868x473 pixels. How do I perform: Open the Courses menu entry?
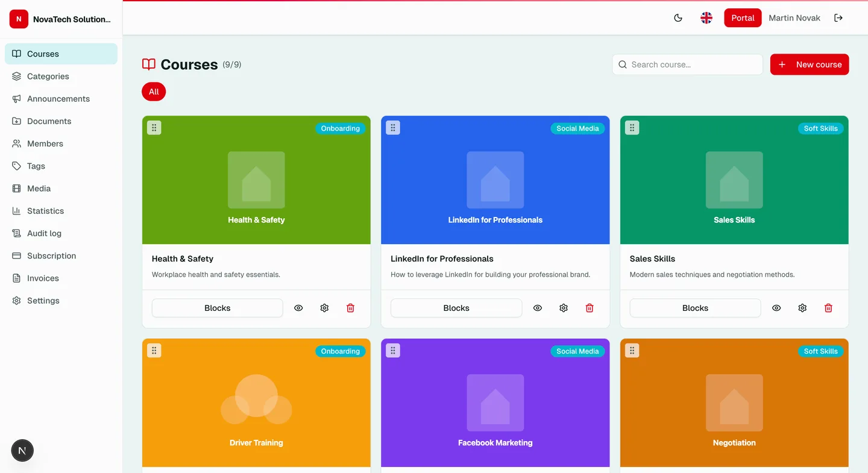point(42,54)
